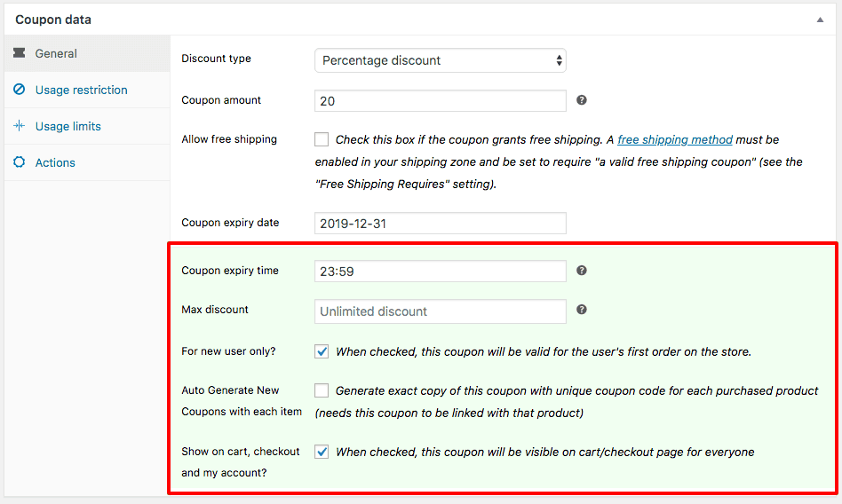Click the Actions gear icon
842x504 pixels.
(20, 162)
